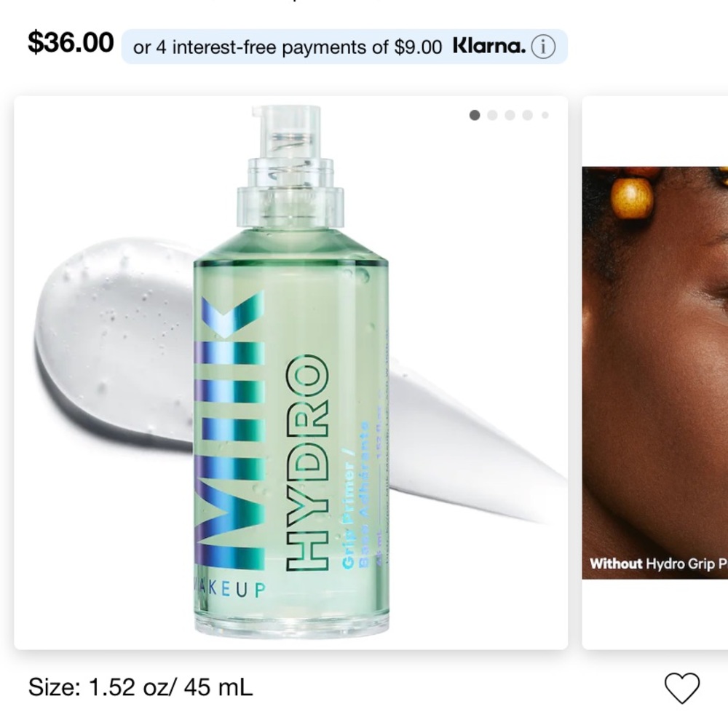728x728 pixels.
Task: Tap the heart to favorite this product
Action: pos(681,688)
